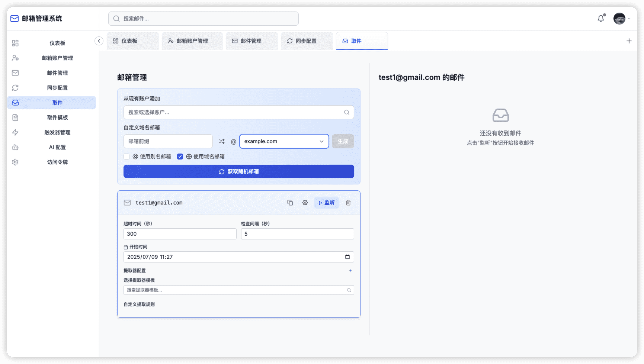
Task: Click the 取件模板 document icon in the sidebar
Action: coord(15,117)
